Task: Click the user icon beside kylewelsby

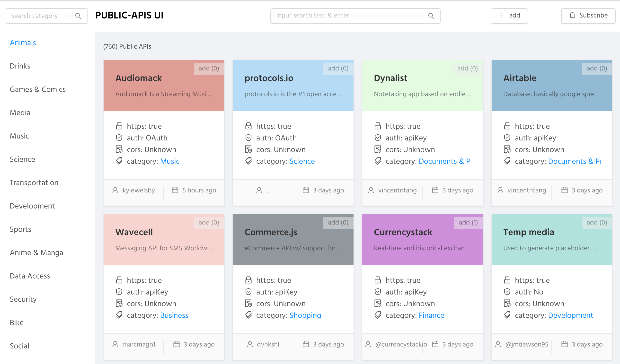Action: click(x=115, y=190)
